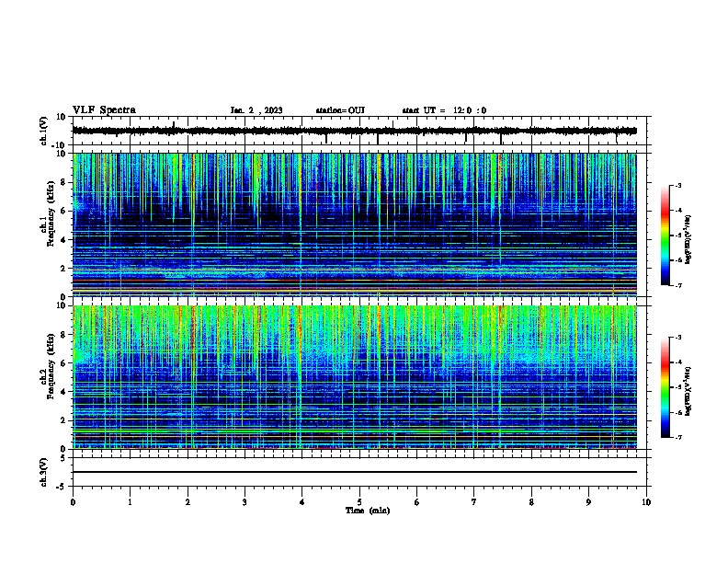This screenshot has height=563, width=728.
Task: Click the ch.2 spectrogram color scale bar
Action: click(x=665, y=387)
